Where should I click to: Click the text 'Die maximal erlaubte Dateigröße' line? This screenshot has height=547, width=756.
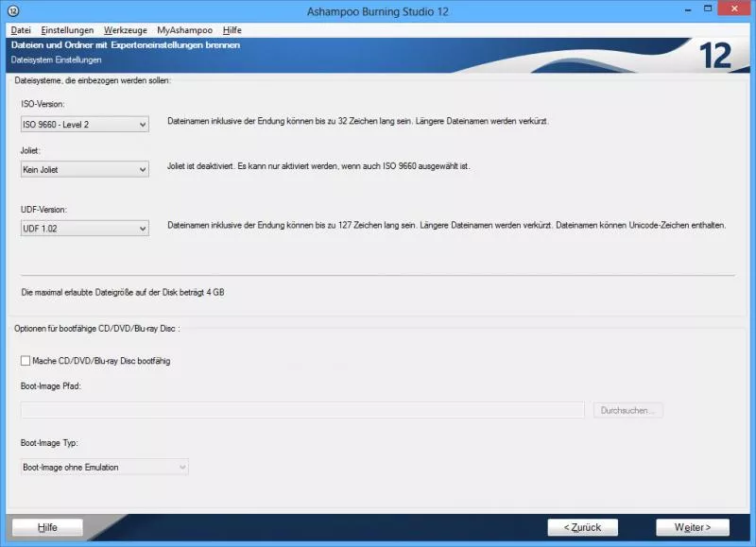click(x=123, y=292)
